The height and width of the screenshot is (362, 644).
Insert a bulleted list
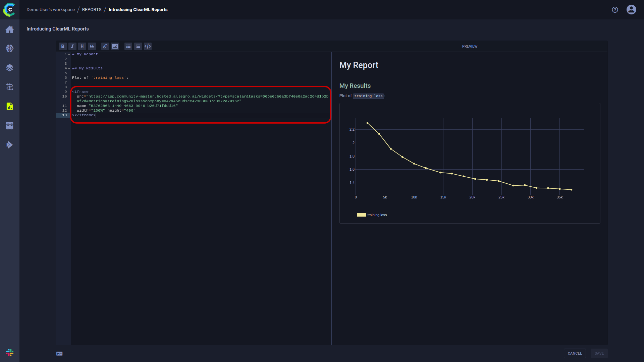click(128, 46)
